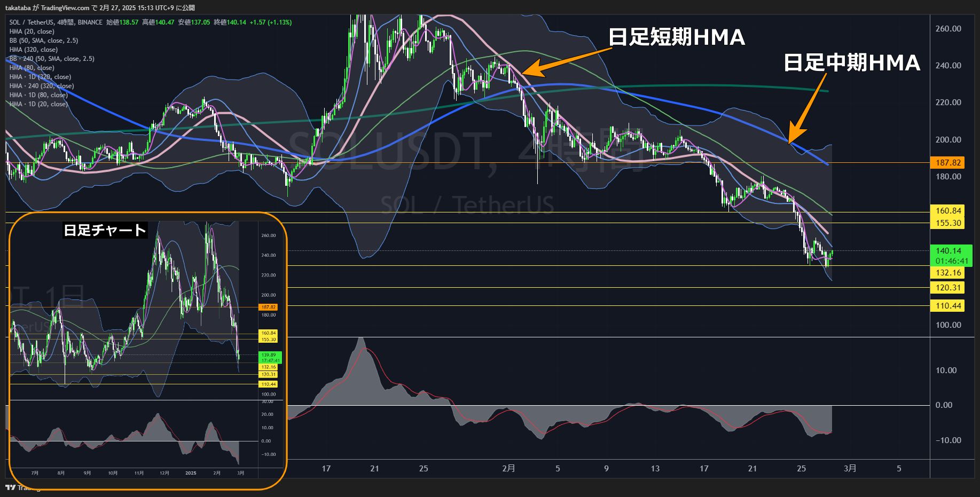Click the orange 187.82 price label on main axis
The image size is (980, 497).
pos(948,163)
